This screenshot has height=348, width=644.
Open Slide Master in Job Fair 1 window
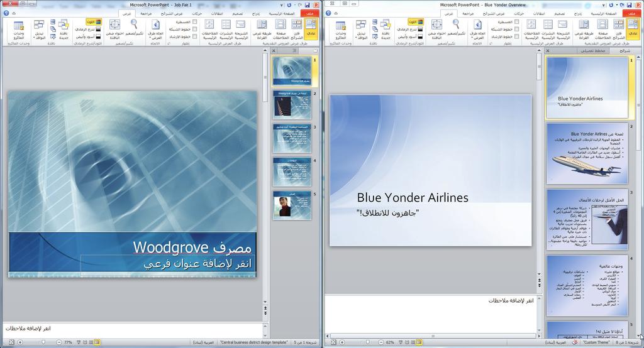point(241,29)
